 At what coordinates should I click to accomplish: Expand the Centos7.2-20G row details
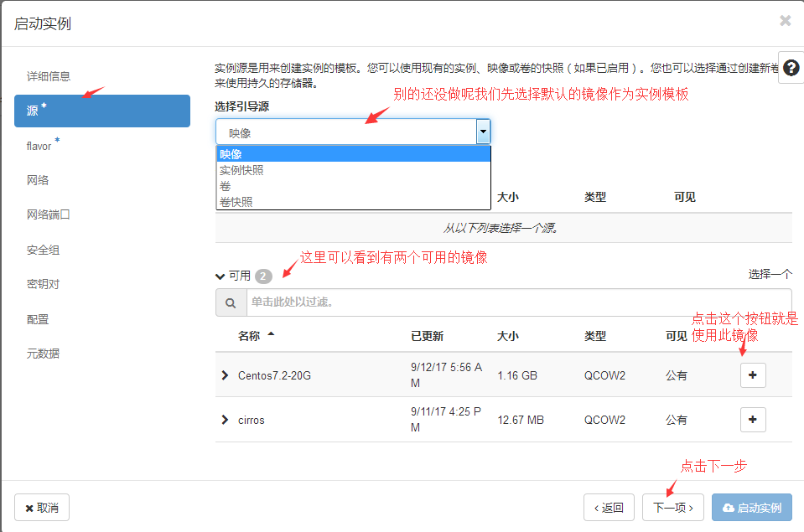pyautogui.click(x=225, y=375)
